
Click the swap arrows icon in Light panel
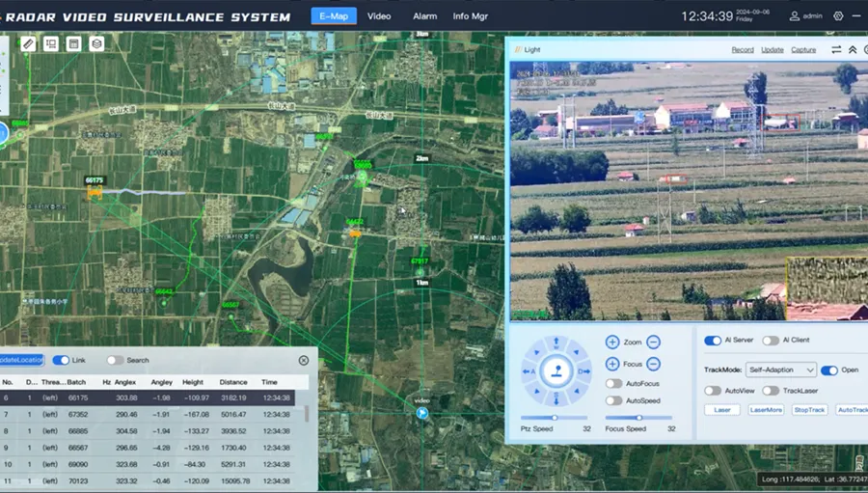836,49
